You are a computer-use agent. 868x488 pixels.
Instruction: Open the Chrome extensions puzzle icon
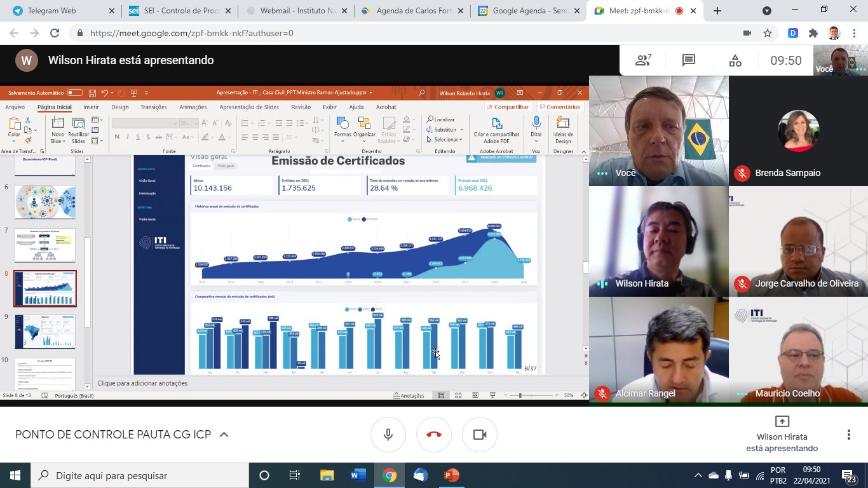813,33
